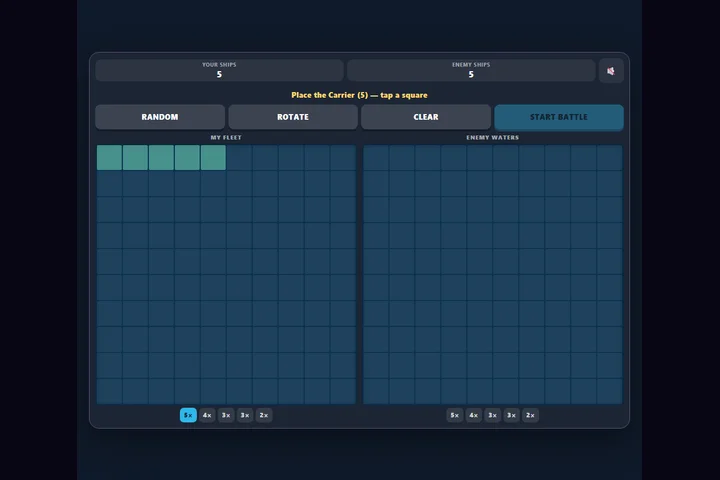Tap the fifth highlighted carrier square in My Fleet

pos(213,158)
